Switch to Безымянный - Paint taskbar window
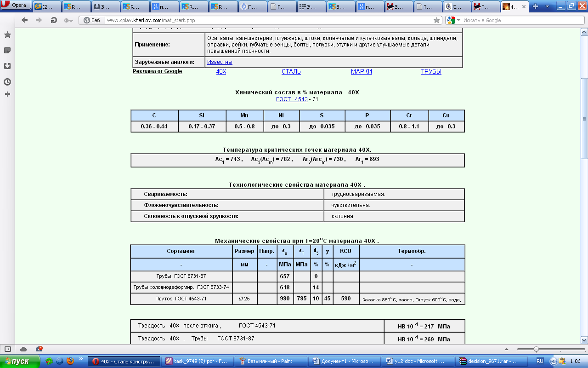 point(271,362)
